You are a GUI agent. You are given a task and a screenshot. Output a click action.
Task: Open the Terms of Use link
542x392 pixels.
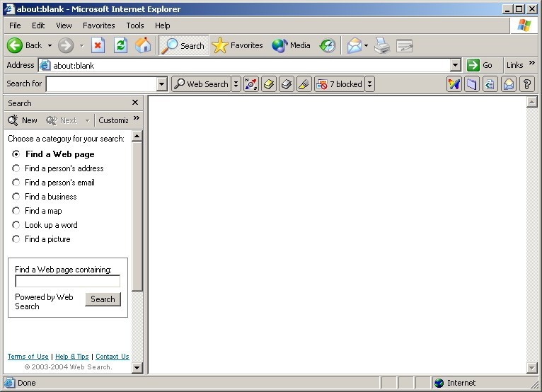click(28, 357)
